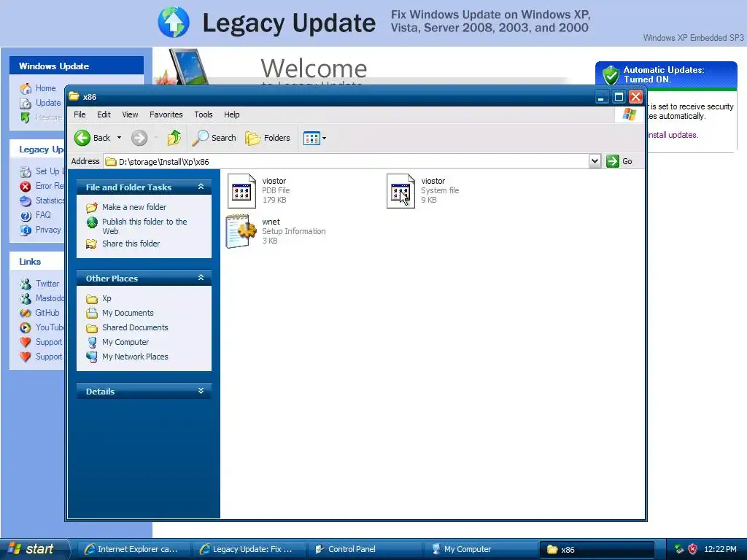Click GitHub link in Legacy Update page
747x560 pixels.
[x=47, y=313]
